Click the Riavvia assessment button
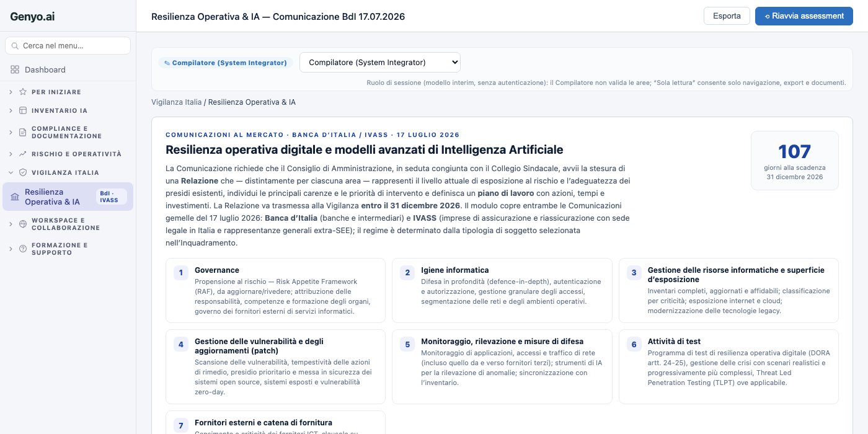 [x=804, y=16]
